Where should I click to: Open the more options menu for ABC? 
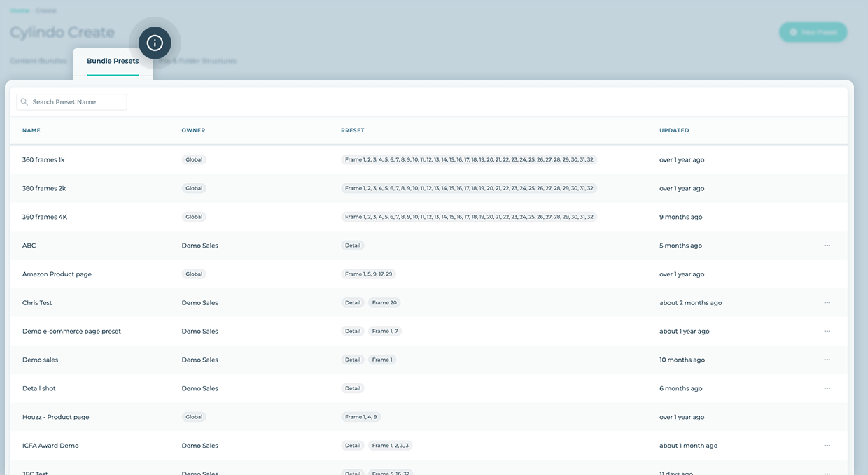click(827, 246)
